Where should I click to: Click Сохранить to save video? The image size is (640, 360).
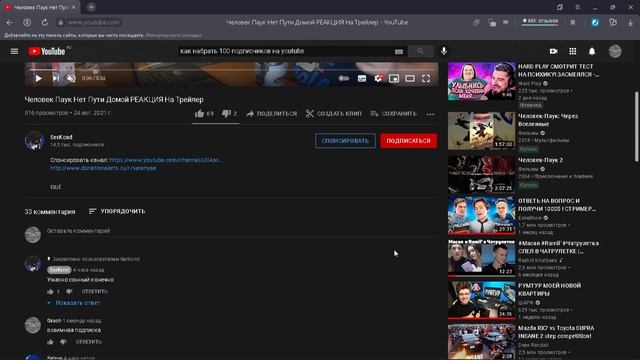click(393, 114)
